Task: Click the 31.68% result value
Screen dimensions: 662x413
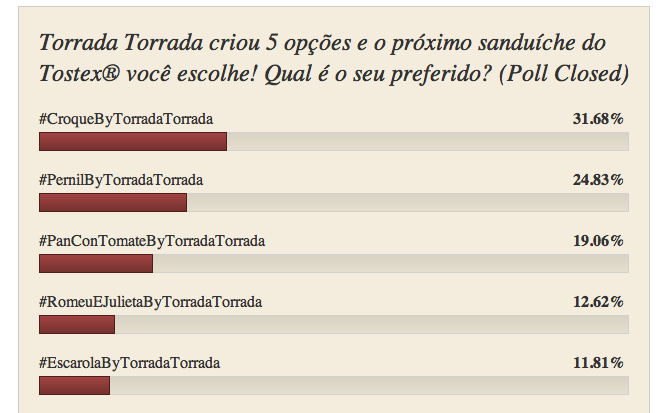Action: [x=598, y=119]
